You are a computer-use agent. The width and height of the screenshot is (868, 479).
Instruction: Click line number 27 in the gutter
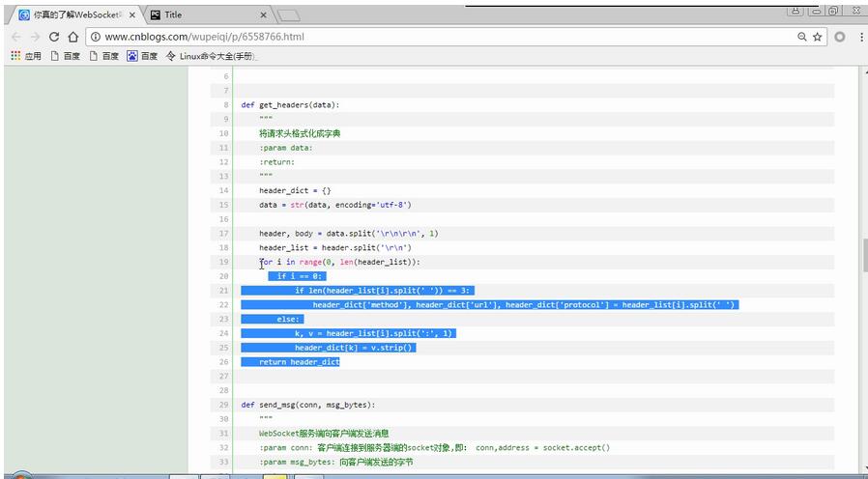(x=223, y=376)
